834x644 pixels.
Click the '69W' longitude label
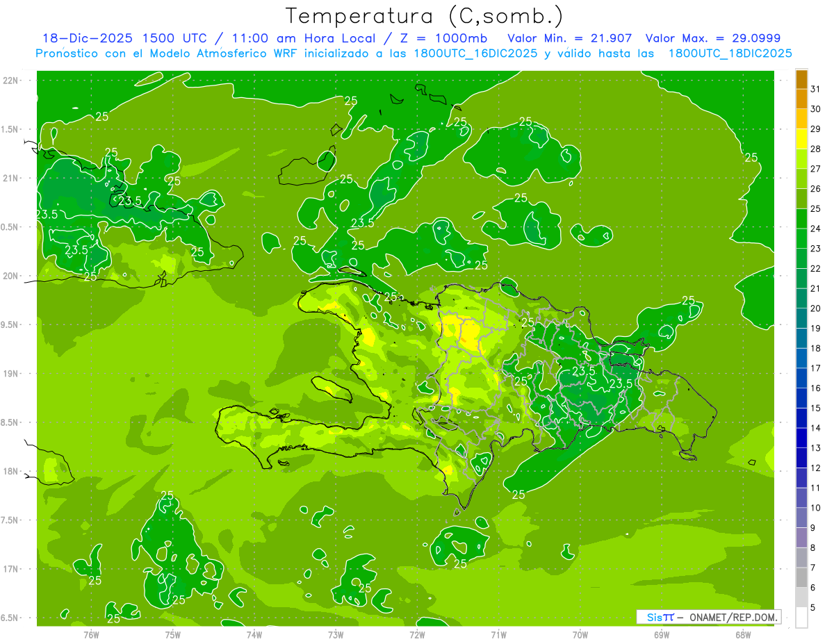coord(662,635)
